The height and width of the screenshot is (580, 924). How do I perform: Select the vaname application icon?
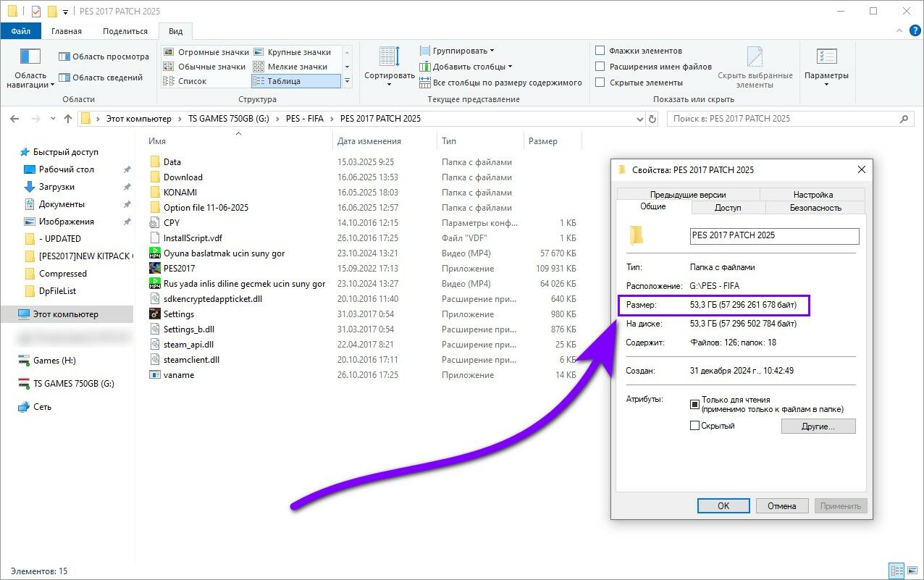click(155, 375)
